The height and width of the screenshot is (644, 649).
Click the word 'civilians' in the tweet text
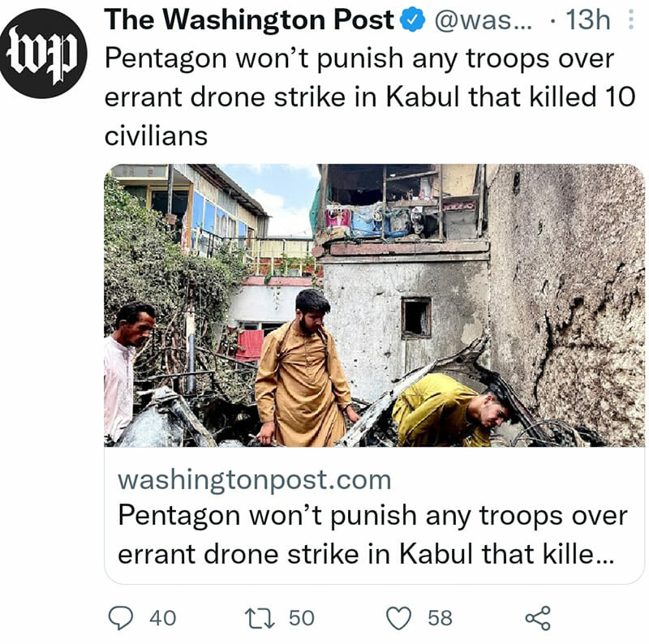(156, 135)
